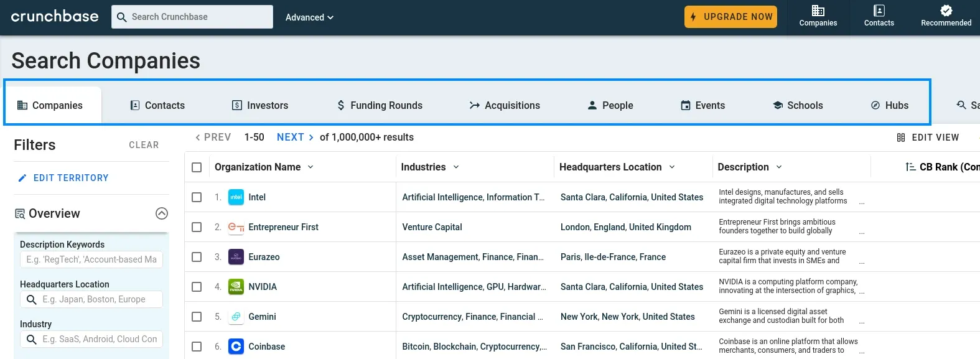Open the Headquarters Location column dropdown arrow

coord(672,167)
